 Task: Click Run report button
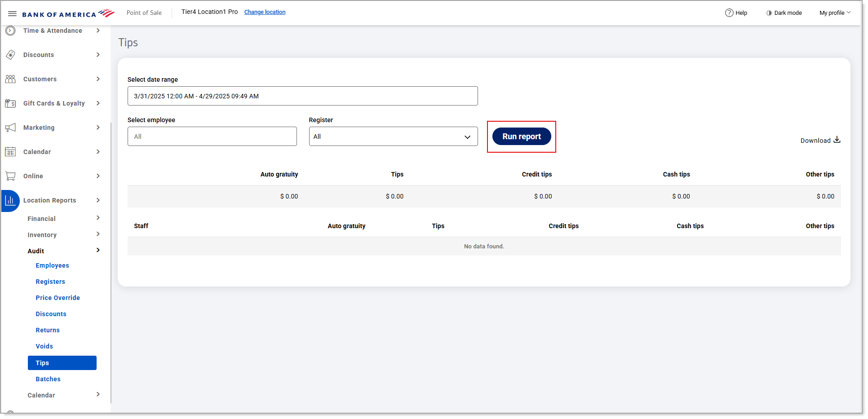[x=522, y=137]
